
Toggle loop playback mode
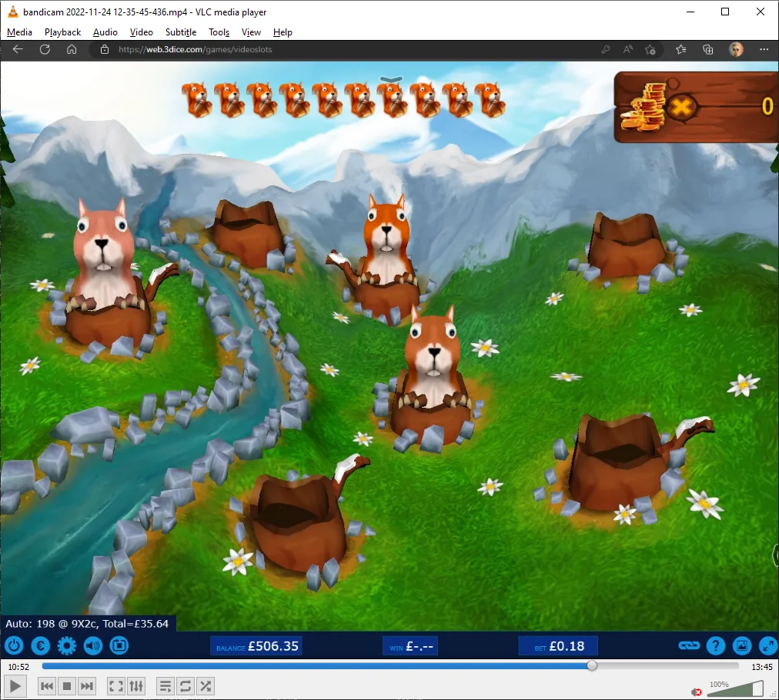pos(185,687)
